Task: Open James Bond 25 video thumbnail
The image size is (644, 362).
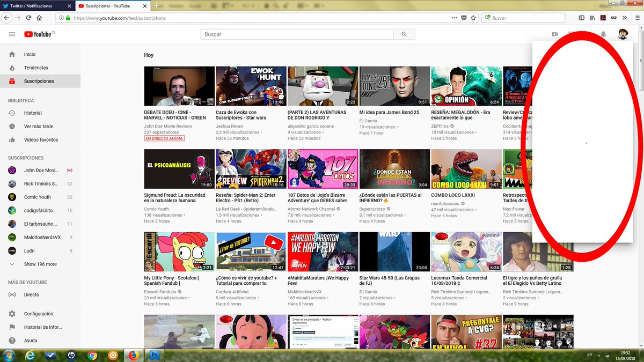Action: pos(394,86)
